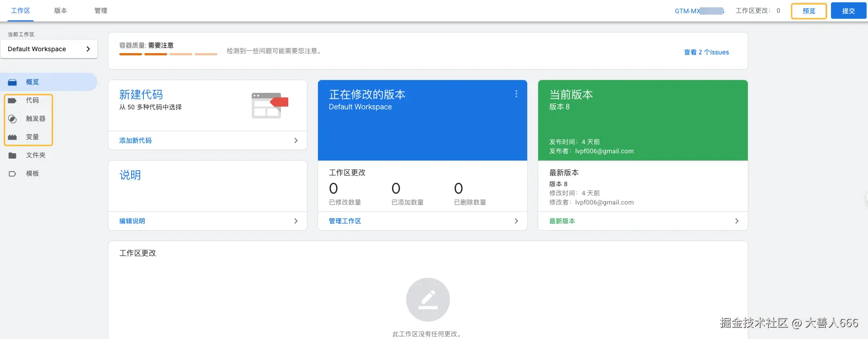The image size is (868, 339).
Task: Click 修改者 lvpf006@gmail.com text
Action: coord(591,202)
